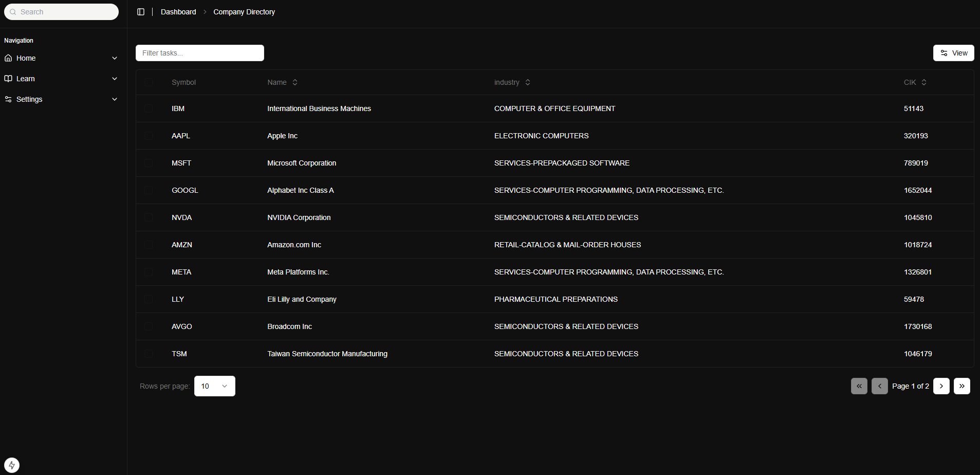The image size is (980, 475).
Task: Toggle the sidebar panel icon
Action: (141, 12)
